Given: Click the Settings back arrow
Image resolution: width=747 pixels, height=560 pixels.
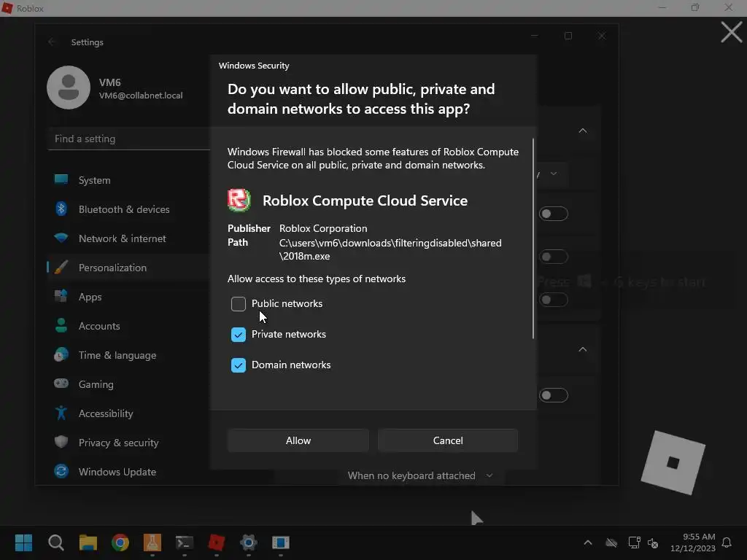Looking at the screenshot, I should click(52, 42).
